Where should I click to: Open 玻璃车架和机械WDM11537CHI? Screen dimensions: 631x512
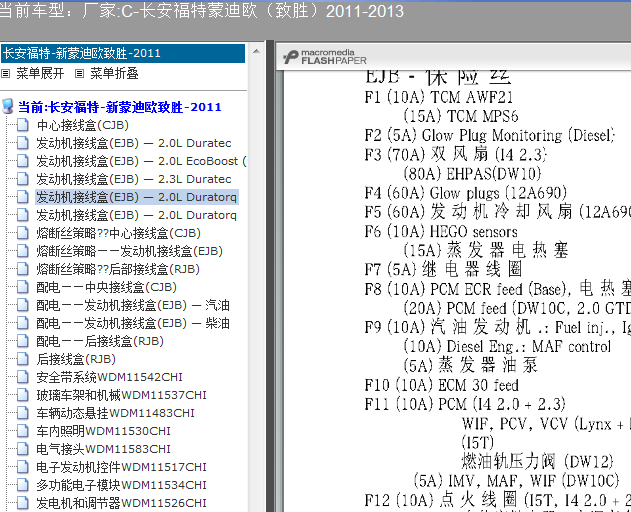click(121, 395)
